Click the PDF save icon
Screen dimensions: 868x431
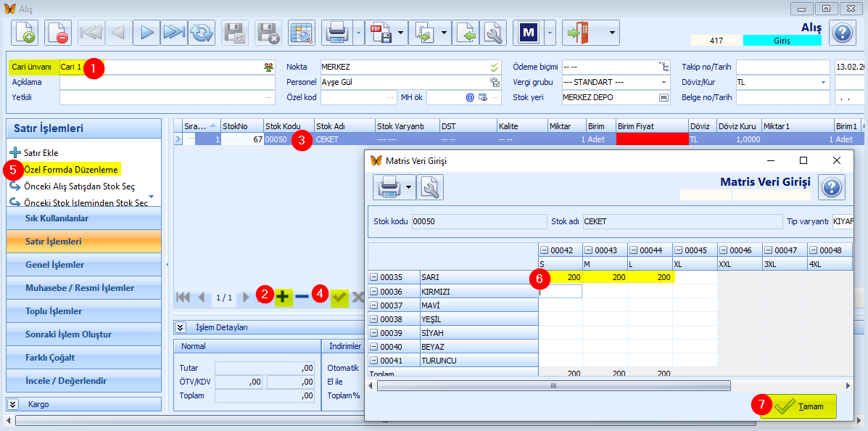[x=381, y=33]
